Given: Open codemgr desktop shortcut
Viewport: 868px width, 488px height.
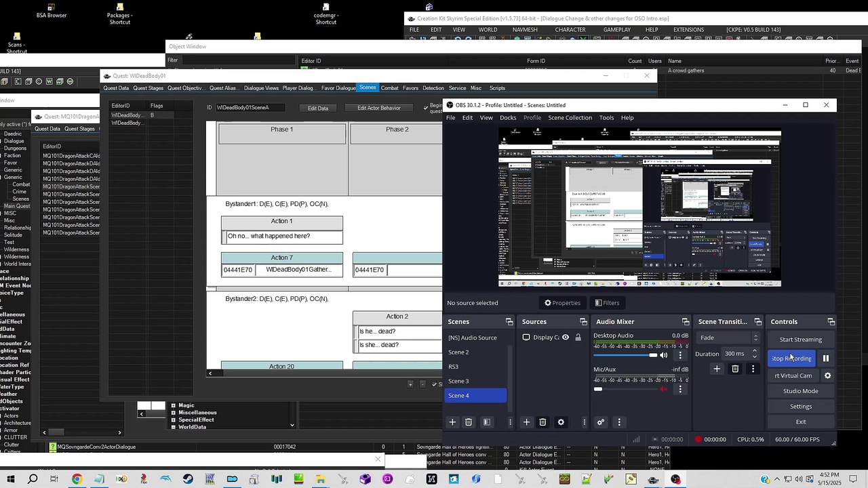Looking at the screenshot, I should click(326, 15).
